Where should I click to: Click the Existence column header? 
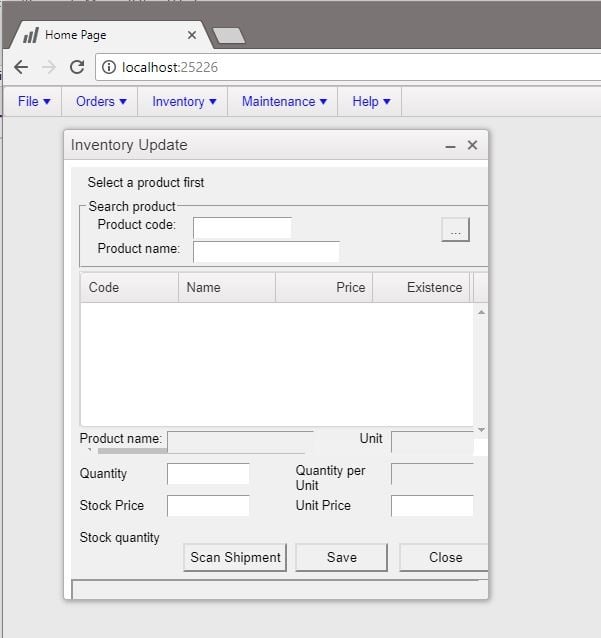point(421,288)
